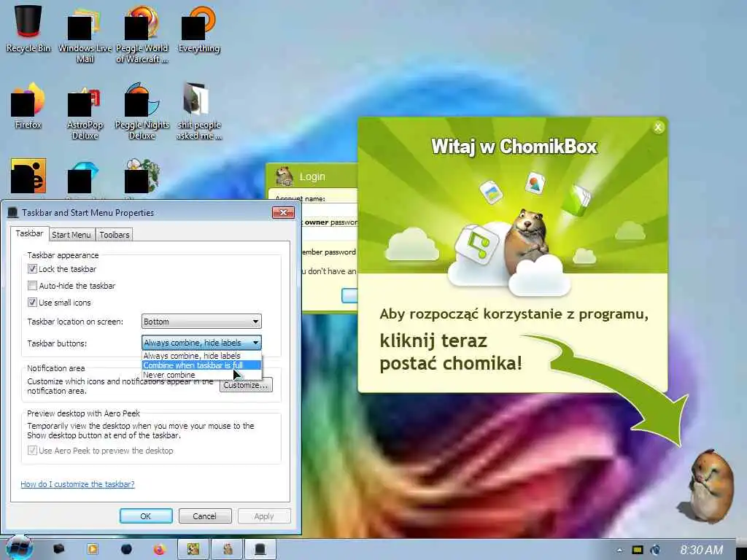The height and width of the screenshot is (560, 747).
Task: Click the hamster mascot at bottom right
Action: pos(711,486)
